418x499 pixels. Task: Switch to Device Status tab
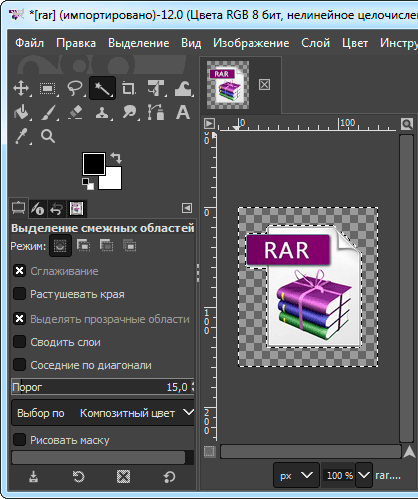(x=38, y=209)
